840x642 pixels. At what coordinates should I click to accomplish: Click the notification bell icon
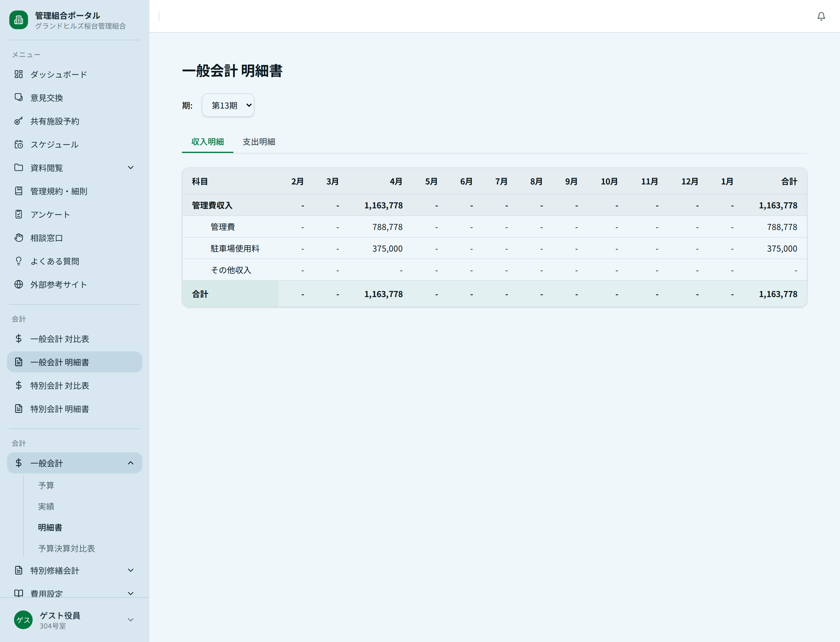(x=821, y=16)
